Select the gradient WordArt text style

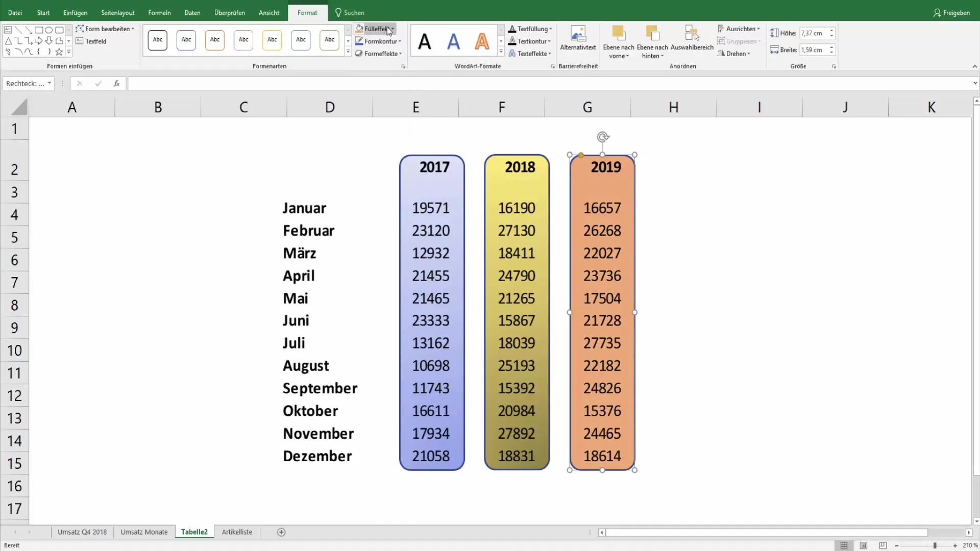click(482, 41)
